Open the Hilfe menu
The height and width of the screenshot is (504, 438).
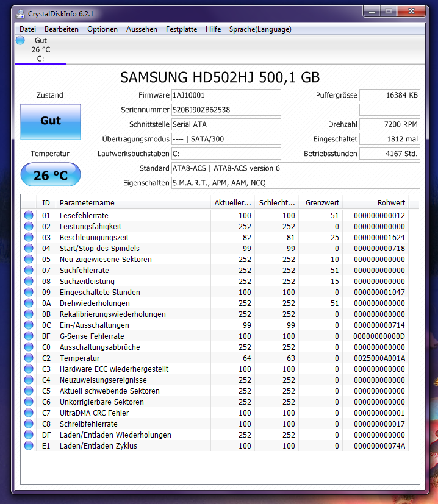click(x=213, y=29)
